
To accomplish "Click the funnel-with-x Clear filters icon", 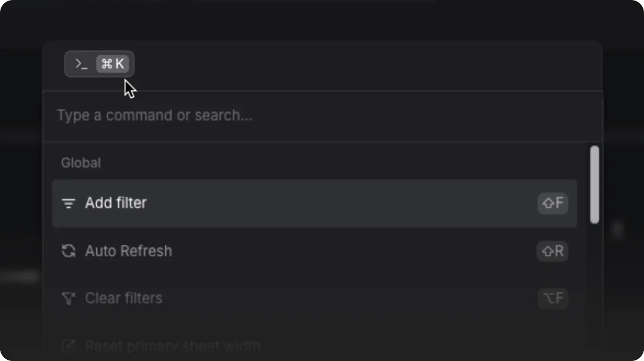I will tap(69, 298).
